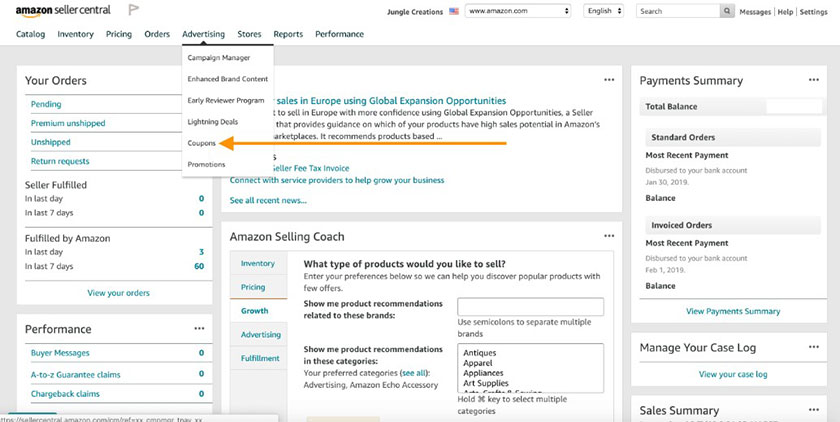Image resolution: width=840 pixels, height=422 pixels.
Task: Select Enhanced Brand Content menu entry
Action: point(228,79)
